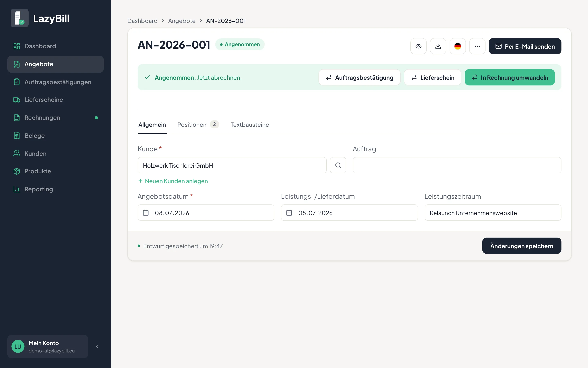
Task: Click the "Angenommen. Jetzt abrechnen." banner text
Action: [198, 78]
